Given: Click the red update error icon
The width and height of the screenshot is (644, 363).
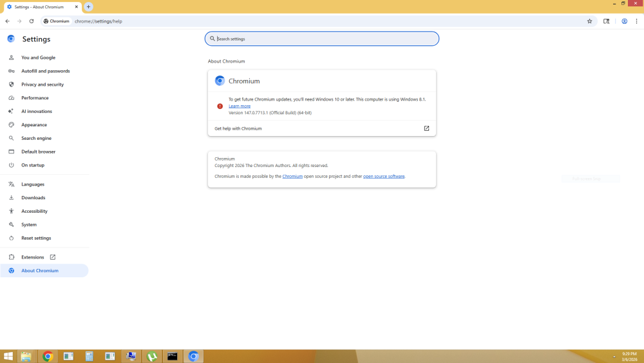Looking at the screenshot, I should click(220, 106).
